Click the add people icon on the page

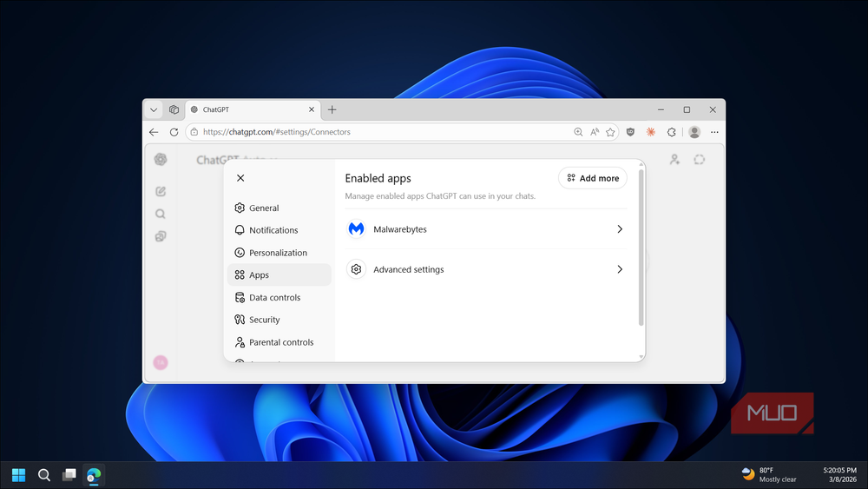[674, 160]
